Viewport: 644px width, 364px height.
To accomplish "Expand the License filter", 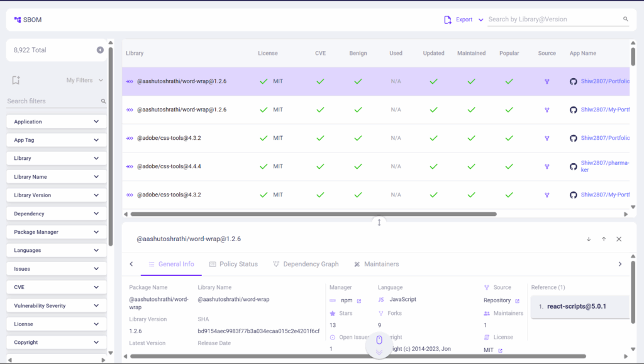I will (56, 324).
